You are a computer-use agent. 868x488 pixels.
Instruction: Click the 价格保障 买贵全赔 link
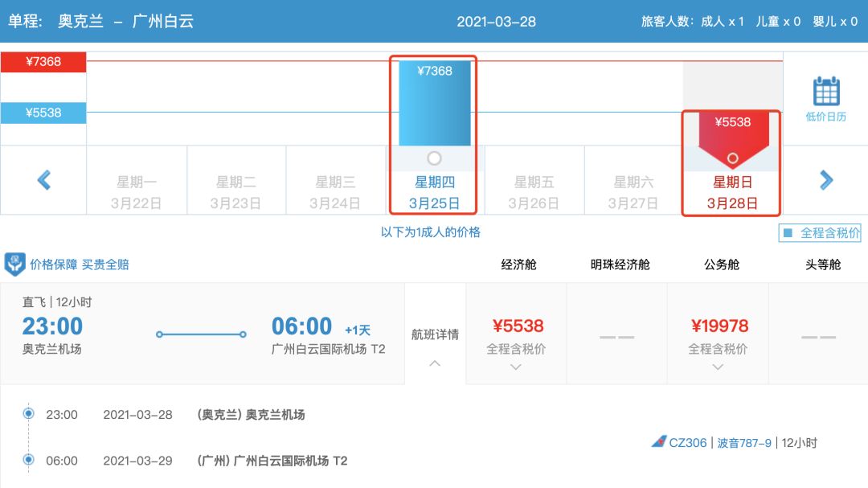click(80, 264)
